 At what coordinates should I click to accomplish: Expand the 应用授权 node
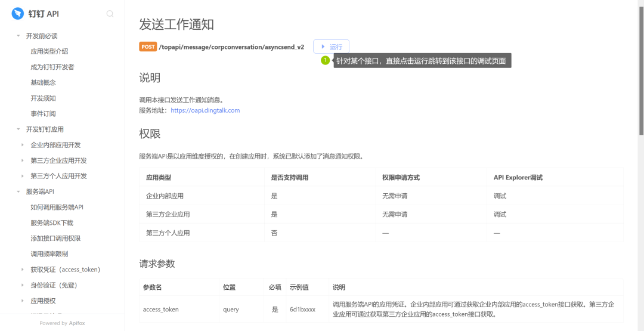click(23, 301)
